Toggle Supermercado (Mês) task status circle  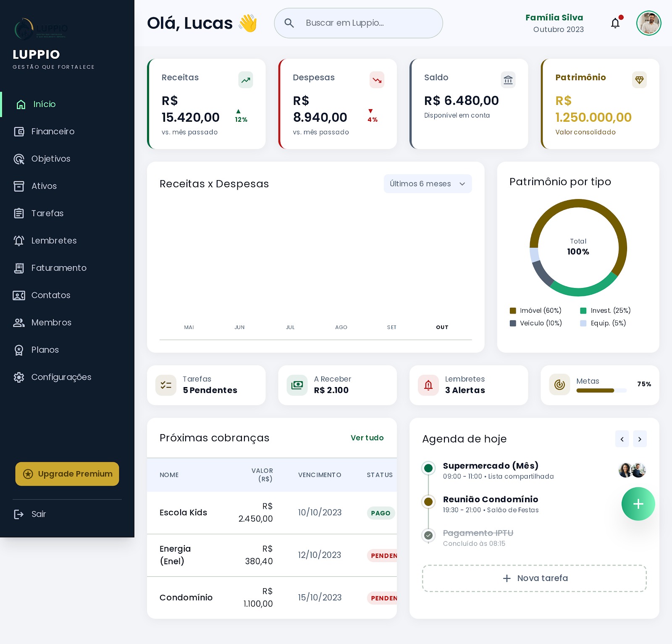(428, 468)
